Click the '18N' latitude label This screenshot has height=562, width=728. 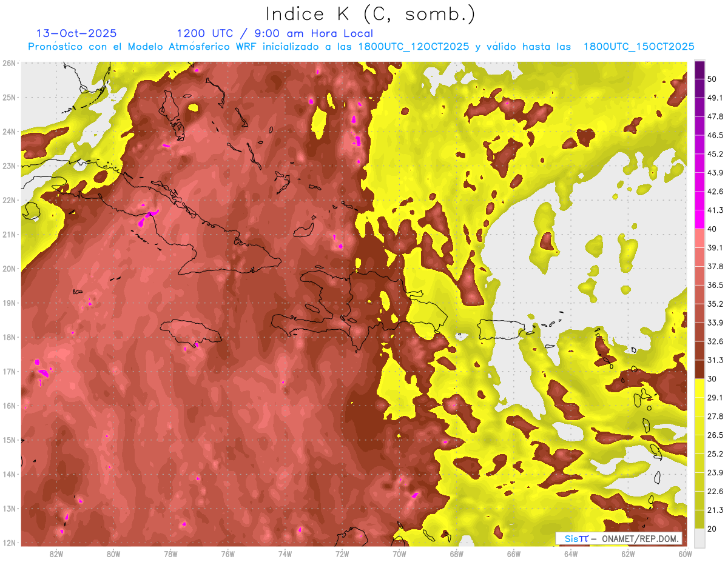pyautogui.click(x=9, y=337)
